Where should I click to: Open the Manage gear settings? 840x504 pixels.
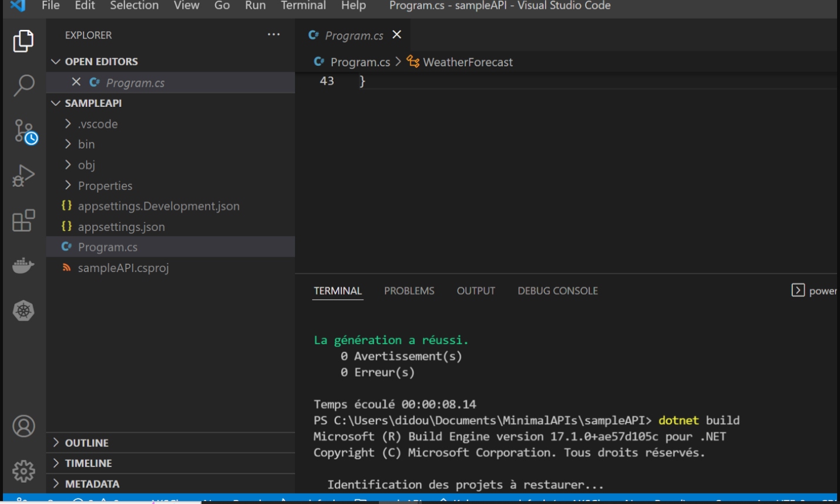[23, 471]
